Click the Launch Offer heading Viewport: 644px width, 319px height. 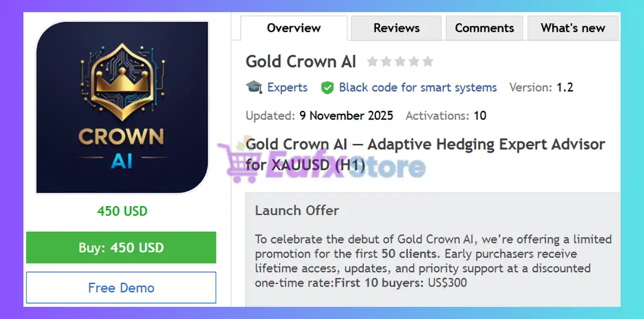click(x=297, y=210)
